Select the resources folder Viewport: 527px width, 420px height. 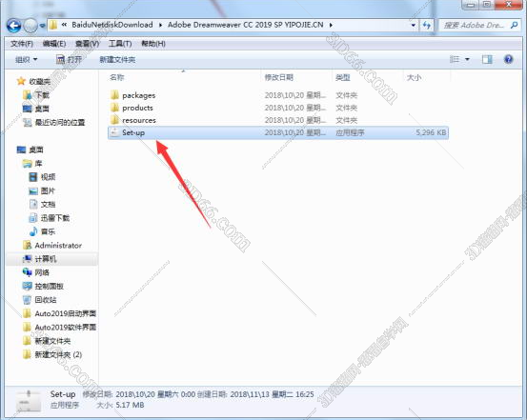(x=139, y=120)
